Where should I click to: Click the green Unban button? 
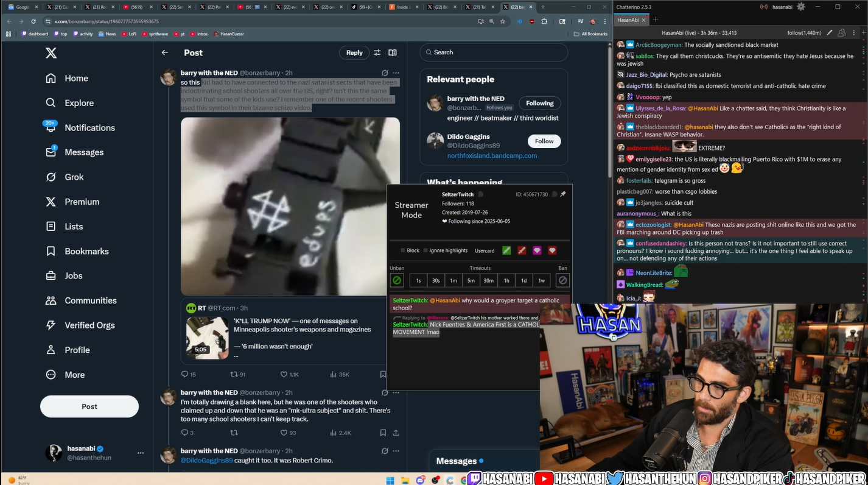397,280
